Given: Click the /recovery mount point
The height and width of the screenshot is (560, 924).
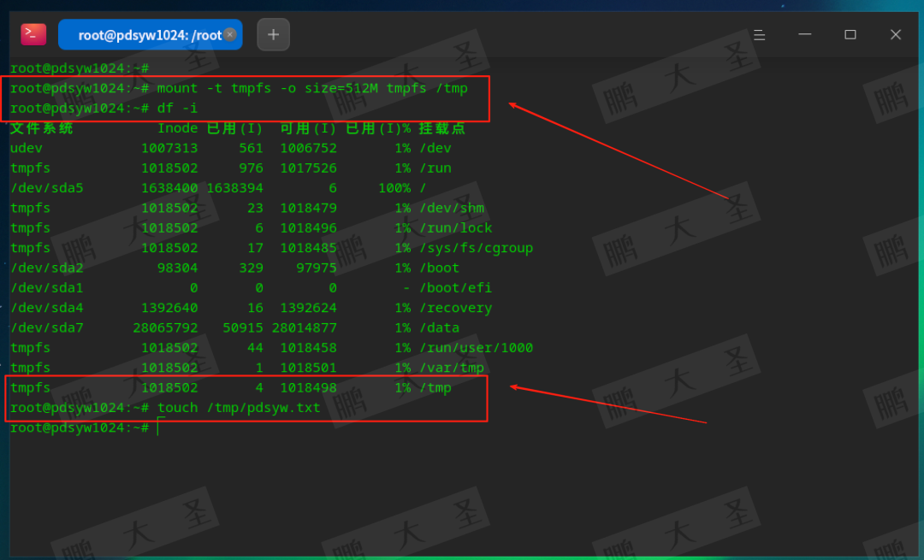Looking at the screenshot, I should [455, 308].
